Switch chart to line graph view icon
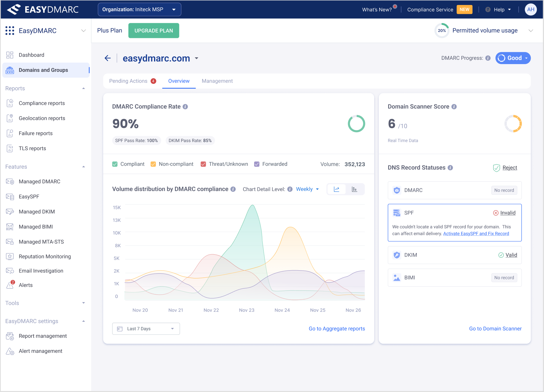Image resolution: width=544 pixels, height=392 pixels. (336, 189)
